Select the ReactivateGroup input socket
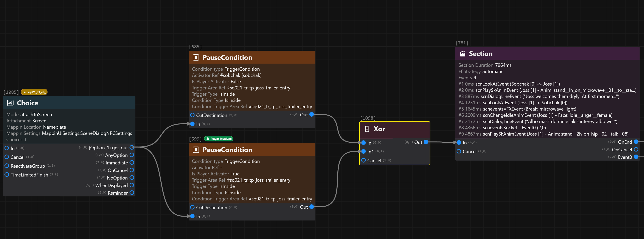Viewport: 644px width, 239px height. 7,166
